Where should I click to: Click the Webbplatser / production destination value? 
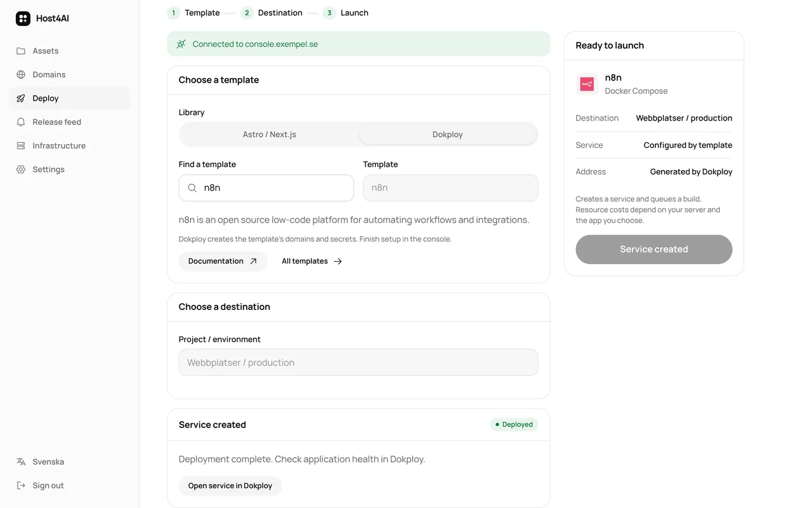tap(684, 118)
